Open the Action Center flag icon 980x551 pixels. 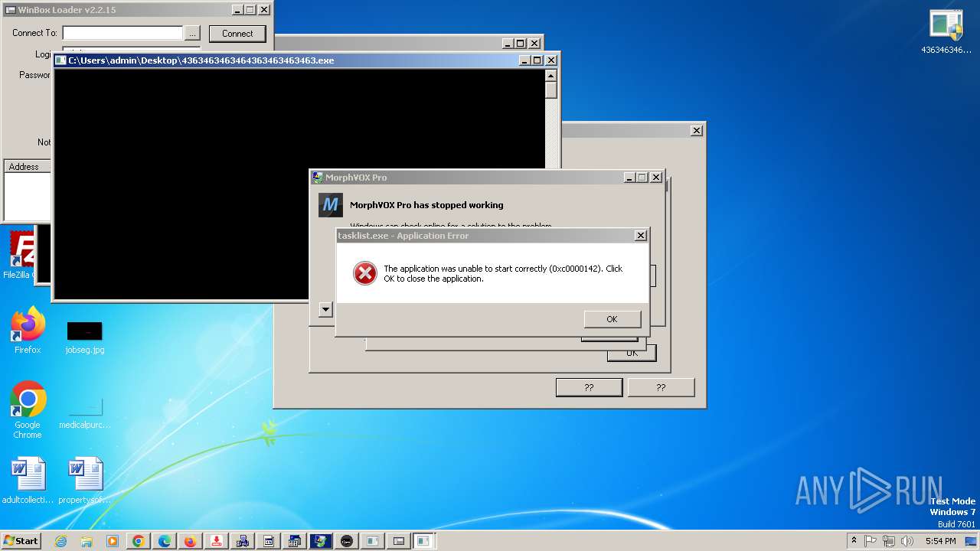(871, 540)
